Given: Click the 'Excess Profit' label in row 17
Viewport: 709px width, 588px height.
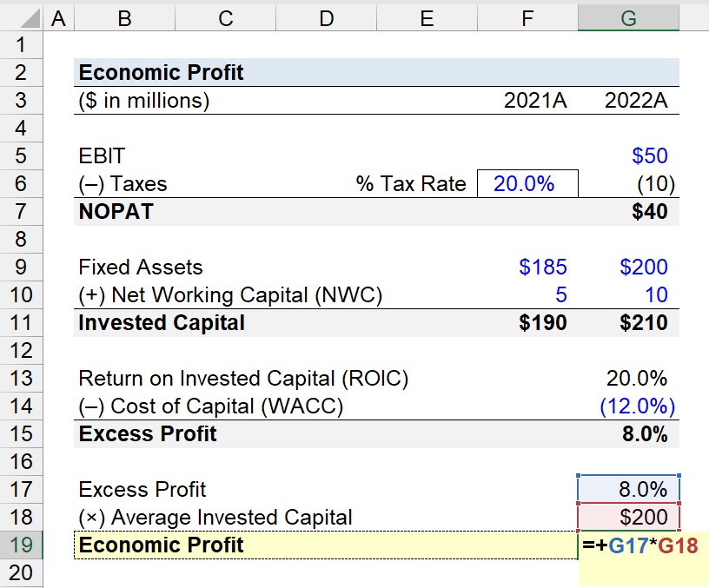Looking at the screenshot, I should tap(142, 490).
